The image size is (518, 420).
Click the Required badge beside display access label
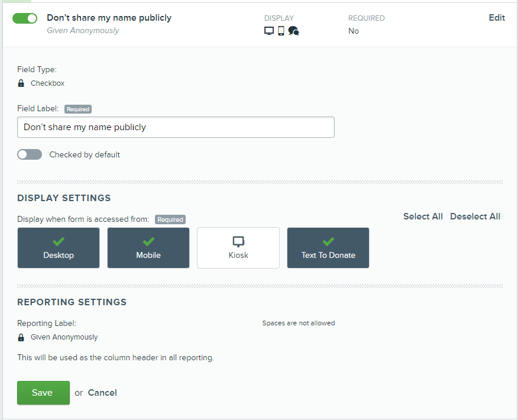[x=170, y=219]
